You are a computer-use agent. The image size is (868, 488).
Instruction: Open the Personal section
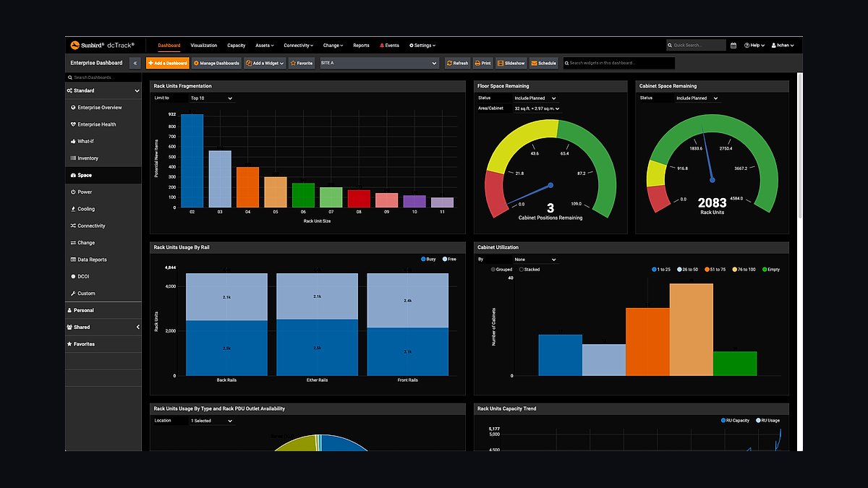coord(103,310)
